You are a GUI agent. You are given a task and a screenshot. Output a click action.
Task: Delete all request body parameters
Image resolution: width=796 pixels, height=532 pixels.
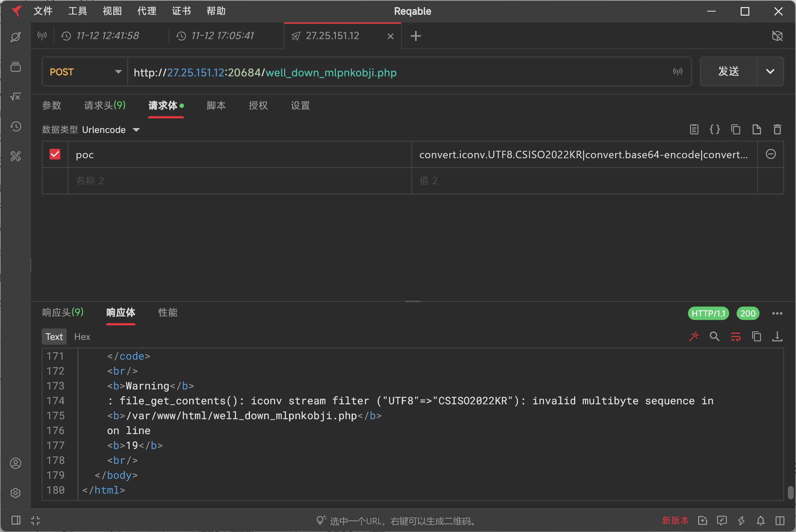click(777, 130)
